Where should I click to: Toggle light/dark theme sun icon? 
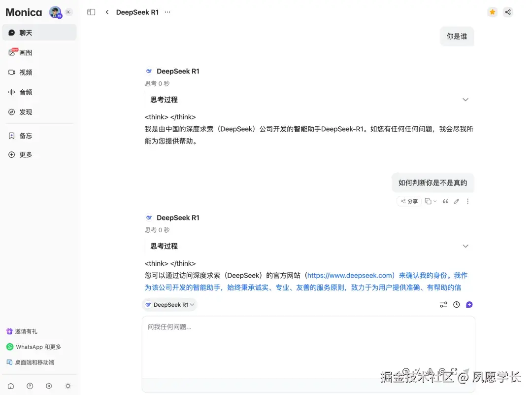[68, 386]
